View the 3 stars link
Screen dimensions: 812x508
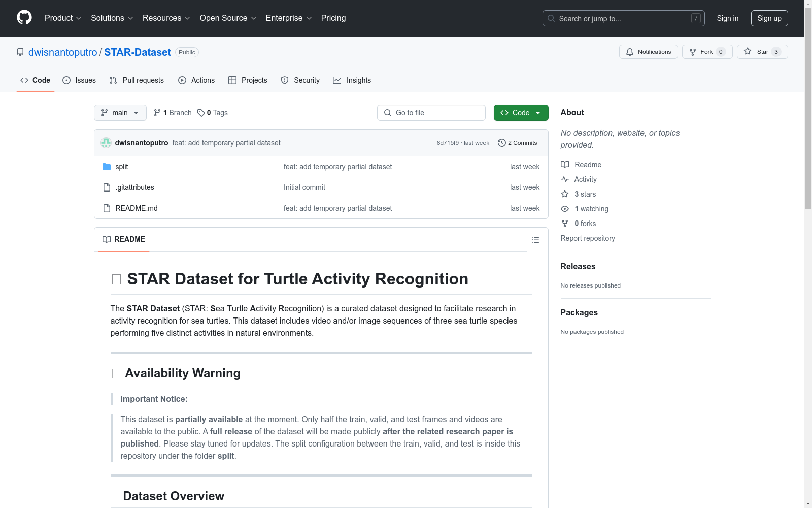[x=579, y=194]
